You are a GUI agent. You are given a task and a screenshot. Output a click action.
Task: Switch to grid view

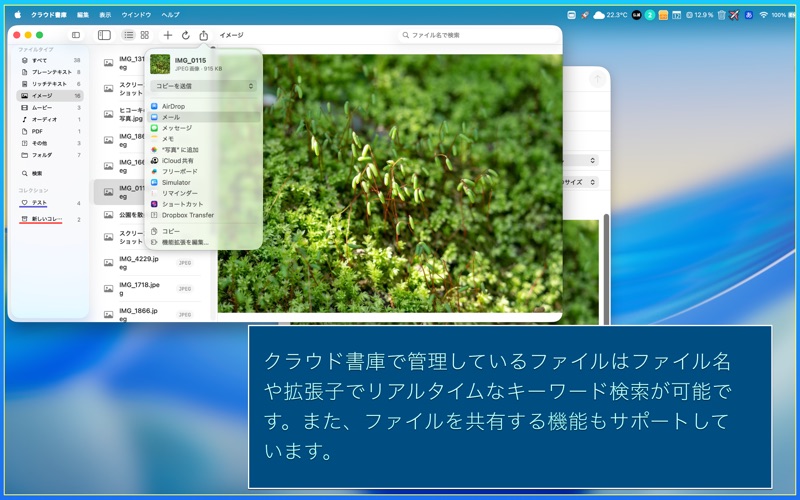tap(145, 35)
